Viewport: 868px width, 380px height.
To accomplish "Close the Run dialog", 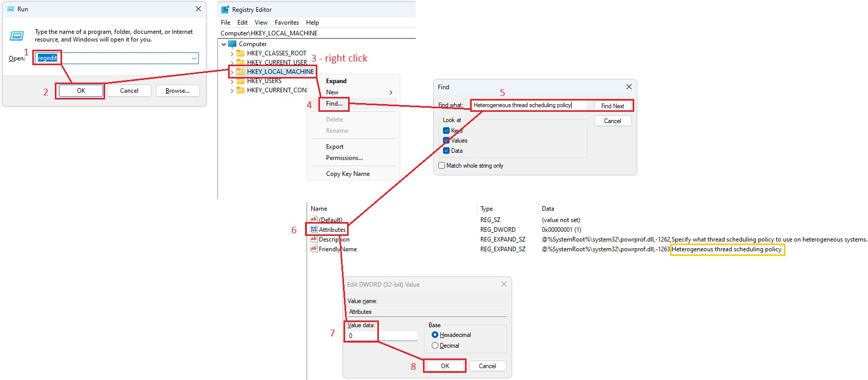I will (x=198, y=9).
